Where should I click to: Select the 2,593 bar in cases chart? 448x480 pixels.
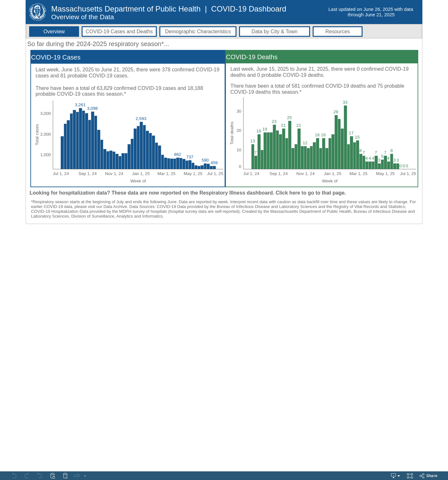[141, 146]
